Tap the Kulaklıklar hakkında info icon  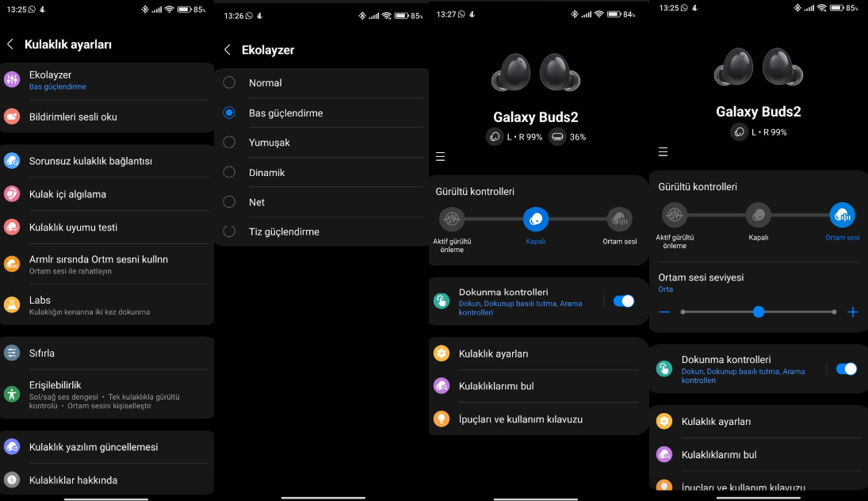pos(12,480)
